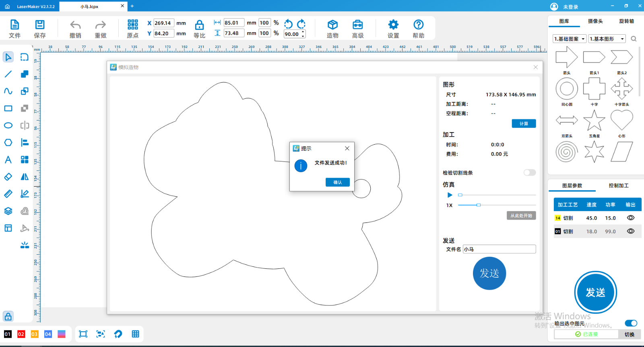Expand the 1.基础图案 category dropdown
The width and height of the screenshot is (644, 347).
tap(570, 39)
